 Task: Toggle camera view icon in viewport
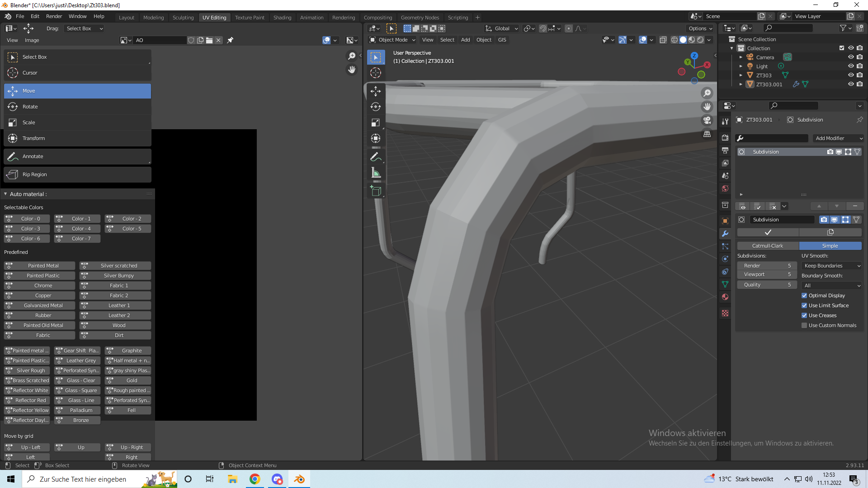(x=707, y=120)
